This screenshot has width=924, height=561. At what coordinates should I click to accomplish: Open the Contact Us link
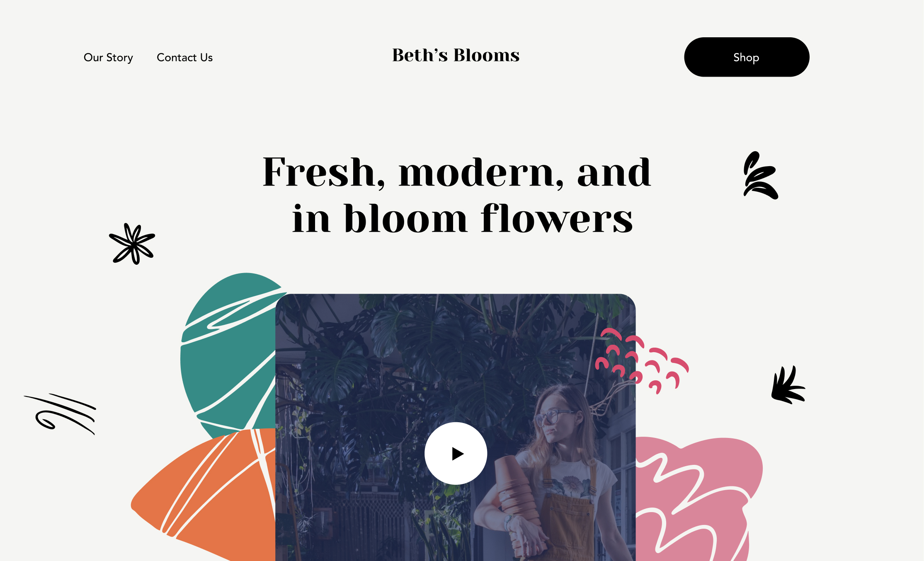click(x=184, y=57)
